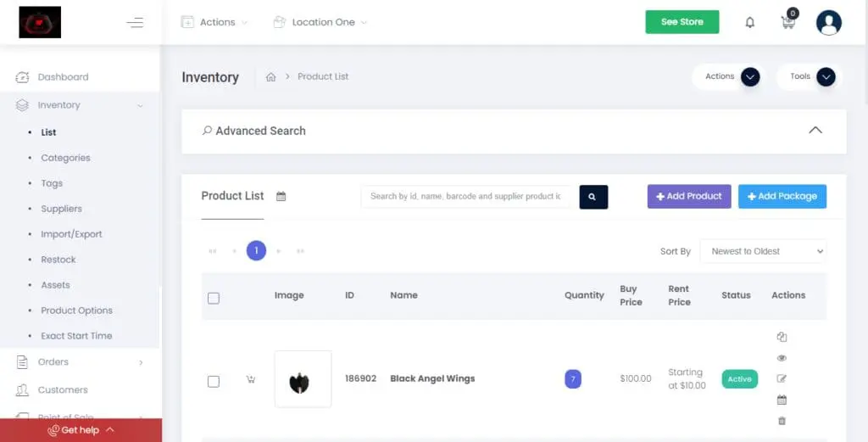Open notifications bell icon
868x442 pixels.
point(749,22)
